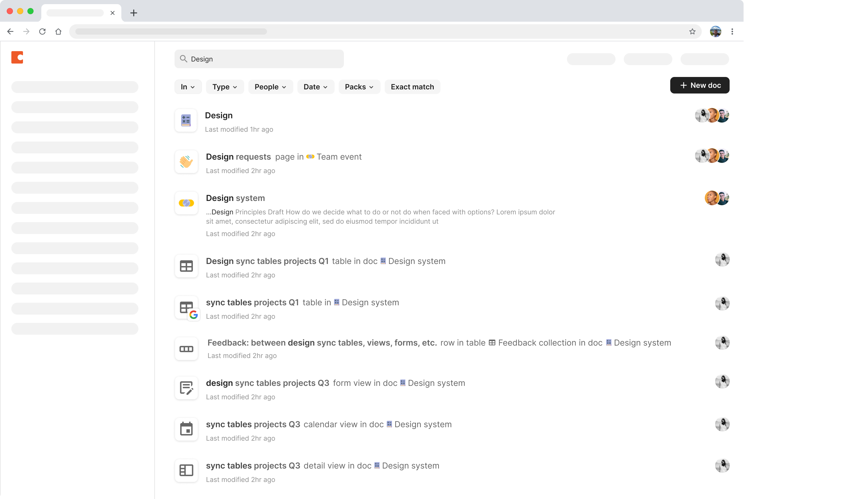Bookmark page with the star icon
This screenshot has height=499, width=868.
(692, 32)
